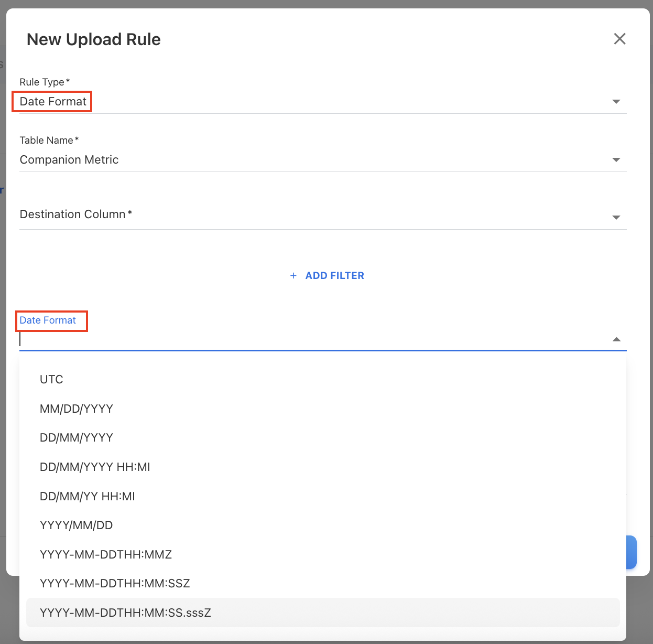Close the New Upload Rule dialog
This screenshot has height=644, width=653.
click(619, 39)
